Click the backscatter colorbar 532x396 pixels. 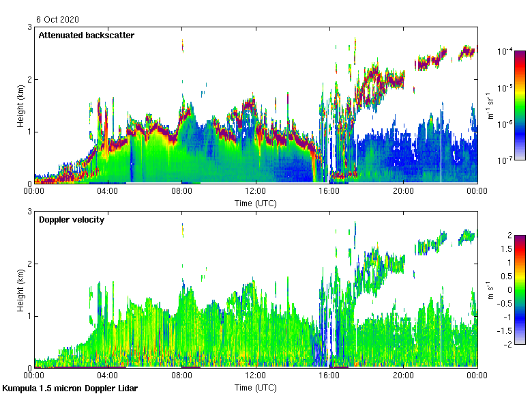click(520, 105)
